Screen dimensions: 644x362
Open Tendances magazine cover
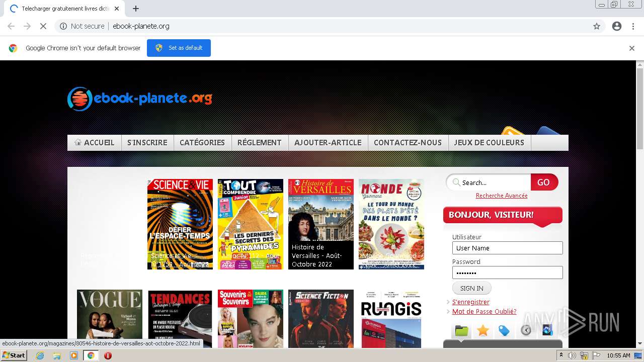[180, 319]
